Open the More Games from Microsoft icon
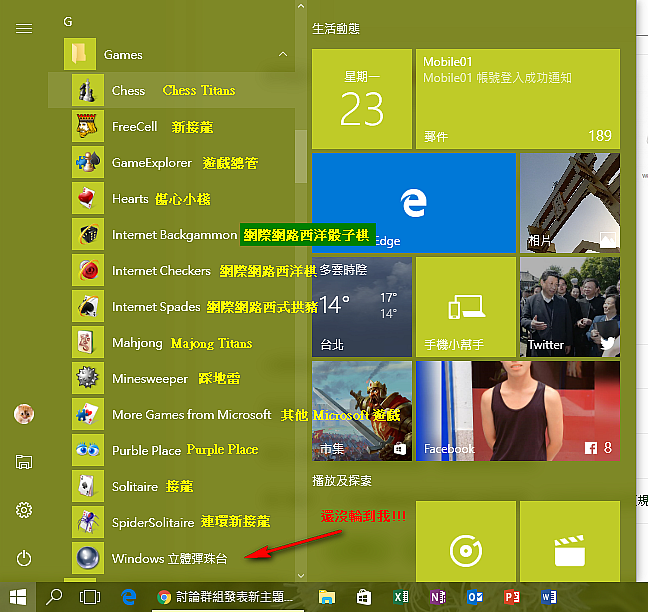Viewport: 648px width, 612px height. [88, 414]
